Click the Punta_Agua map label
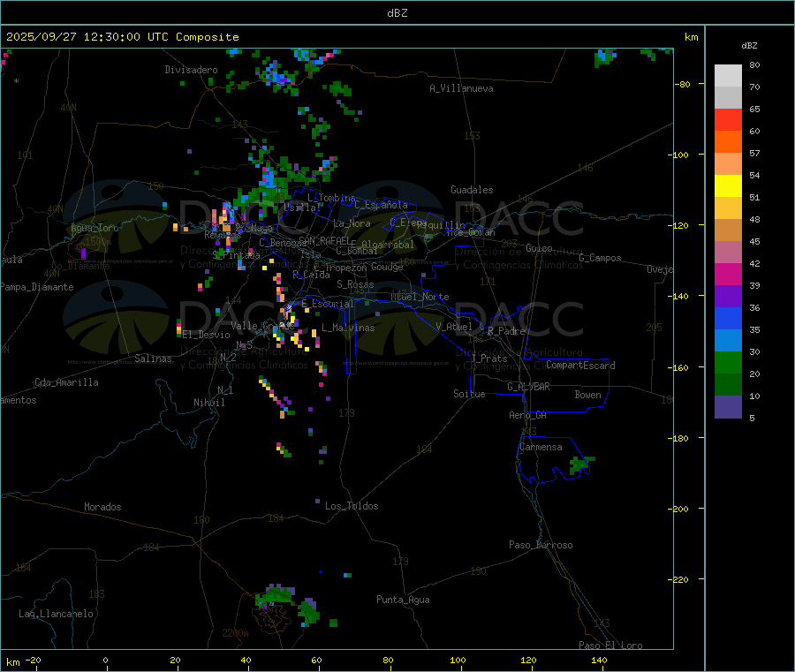This screenshot has width=795, height=672. pos(403,600)
